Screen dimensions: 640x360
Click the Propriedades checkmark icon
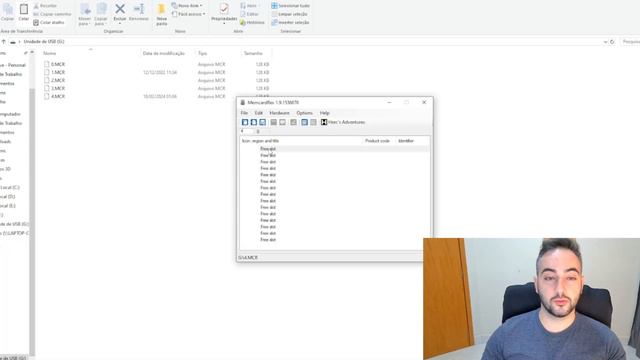pyautogui.click(x=224, y=9)
